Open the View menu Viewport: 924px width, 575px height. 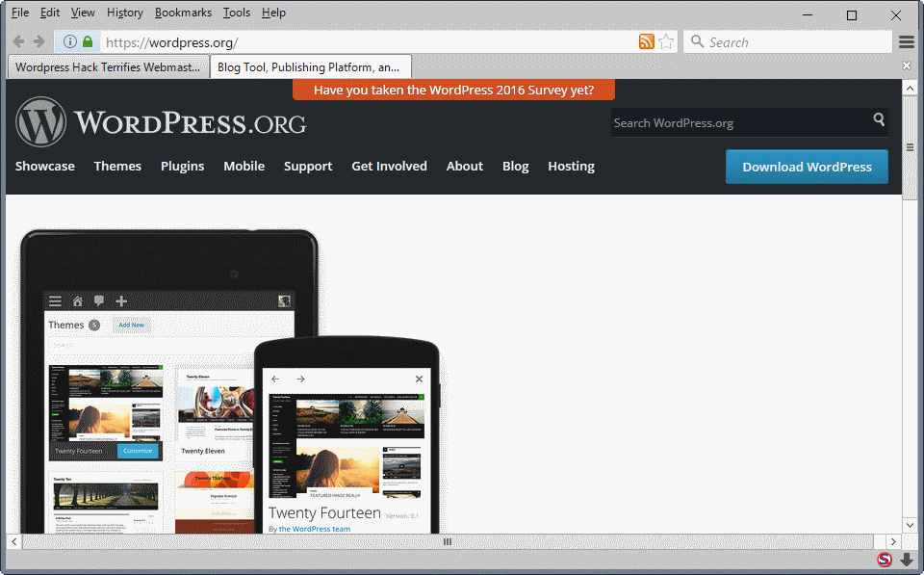pyautogui.click(x=83, y=13)
